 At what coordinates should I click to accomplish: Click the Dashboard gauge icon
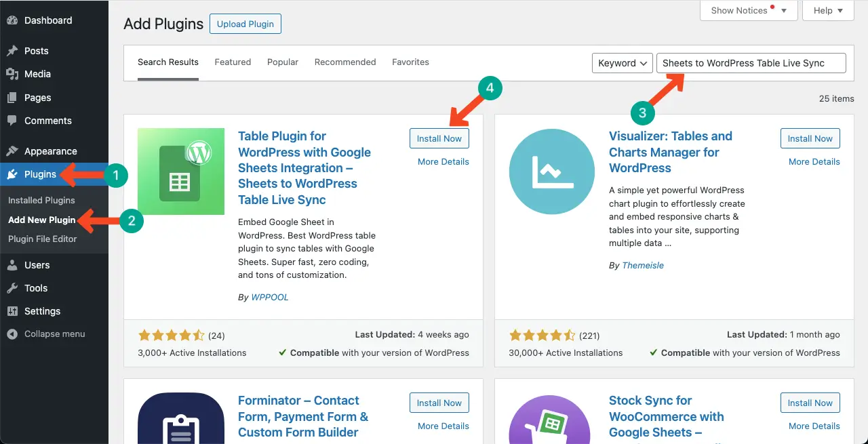(x=12, y=20)
